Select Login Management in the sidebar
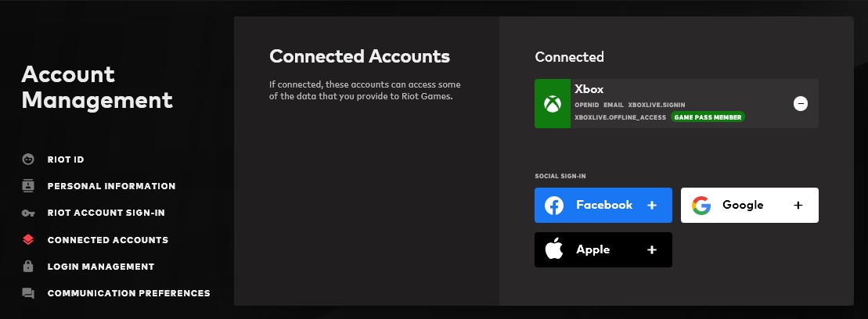This screenshot has height=319, width=868. pos(100,267)
